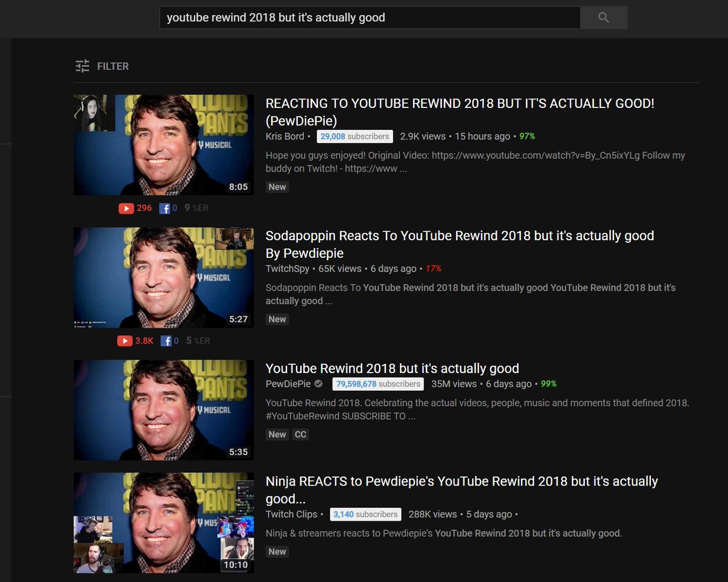Click the New badge under Ninja REACTS video
The image size is (728, 582).
(x=277, y=552)
